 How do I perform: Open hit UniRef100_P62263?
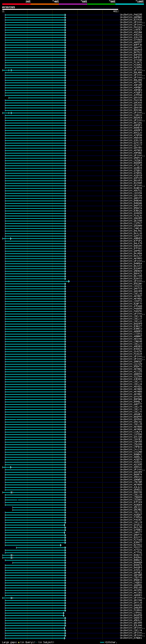[x=131, y=27]
